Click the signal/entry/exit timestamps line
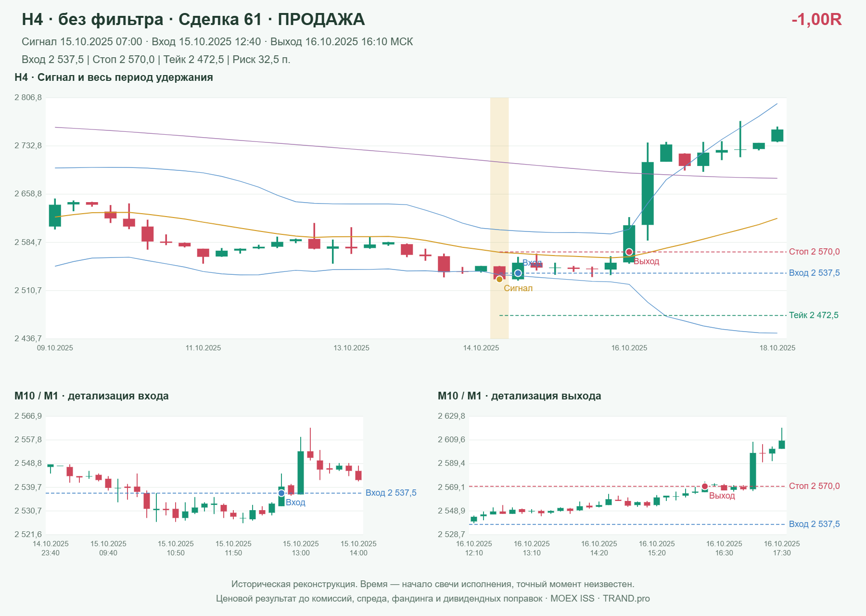This screenshot has width=866, height=616. (217, 42)
